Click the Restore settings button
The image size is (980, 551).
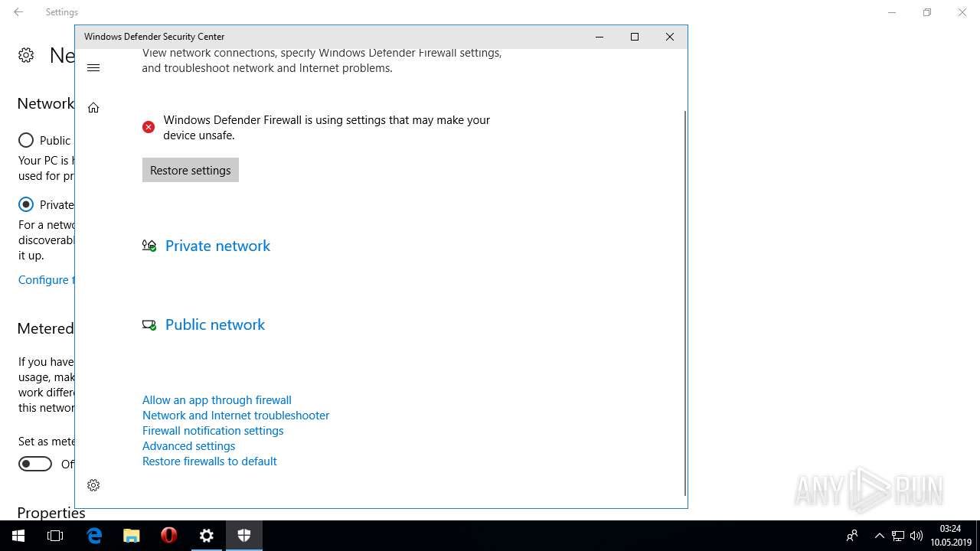pos(191,170)
